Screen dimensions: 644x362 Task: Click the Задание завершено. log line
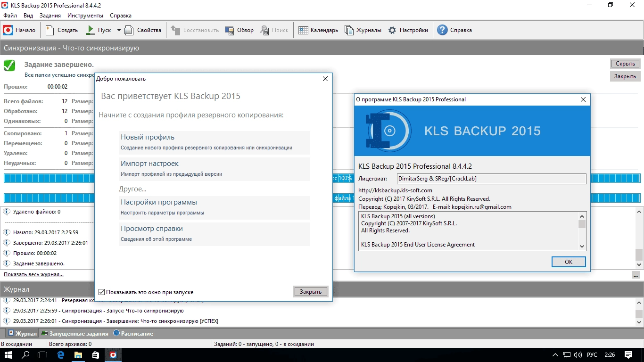[x=39, y=263]
